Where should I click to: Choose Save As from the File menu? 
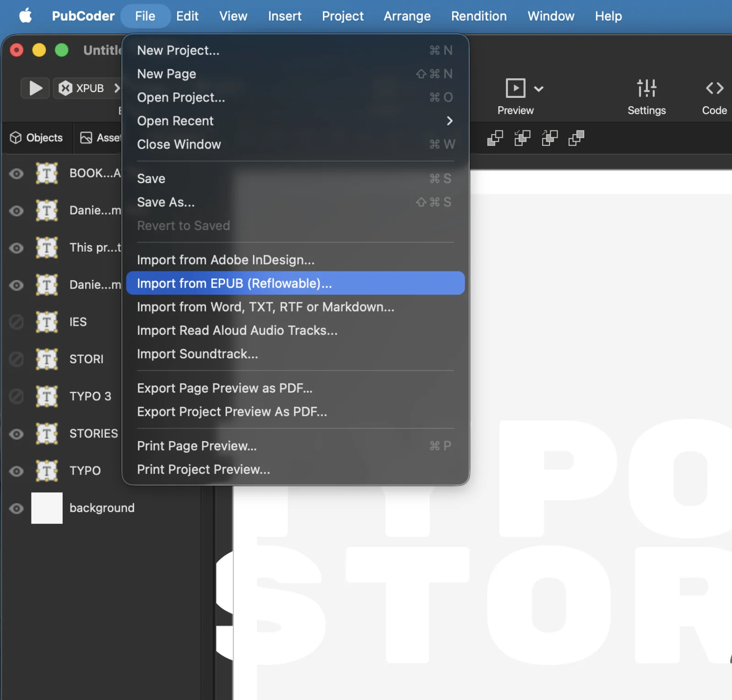coord(296,202)
